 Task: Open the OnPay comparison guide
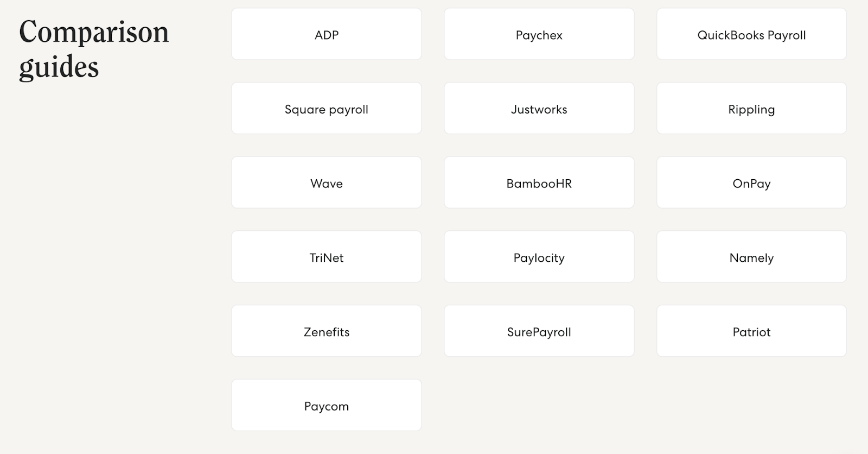pos(751,182)
